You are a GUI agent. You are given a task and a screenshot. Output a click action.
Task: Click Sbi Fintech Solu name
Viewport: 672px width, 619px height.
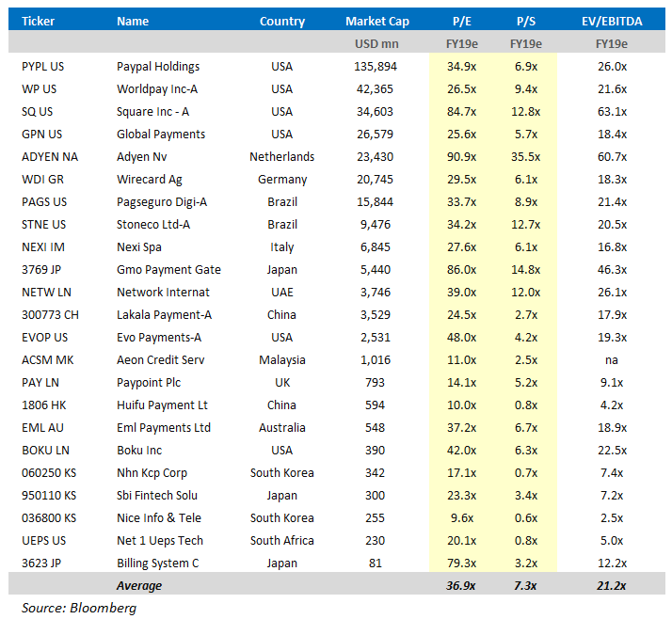click(x=157, y=496)
